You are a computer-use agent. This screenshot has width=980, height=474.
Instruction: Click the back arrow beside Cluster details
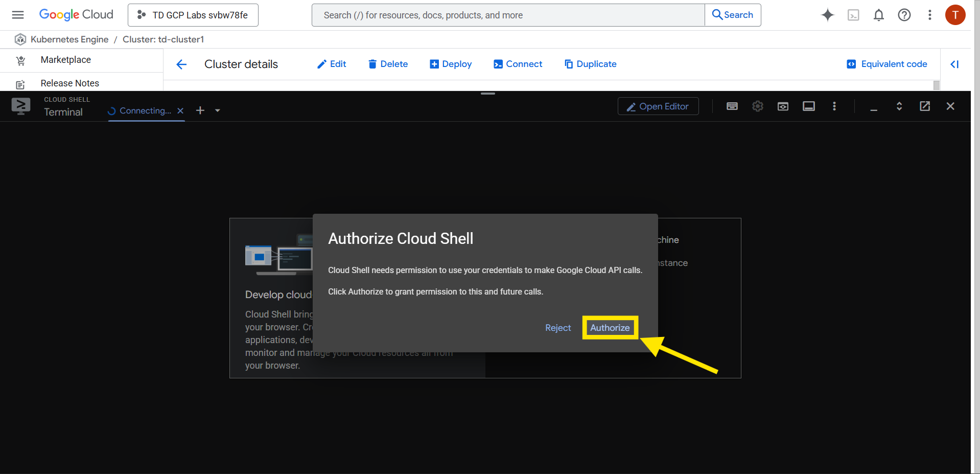[181, 64]
